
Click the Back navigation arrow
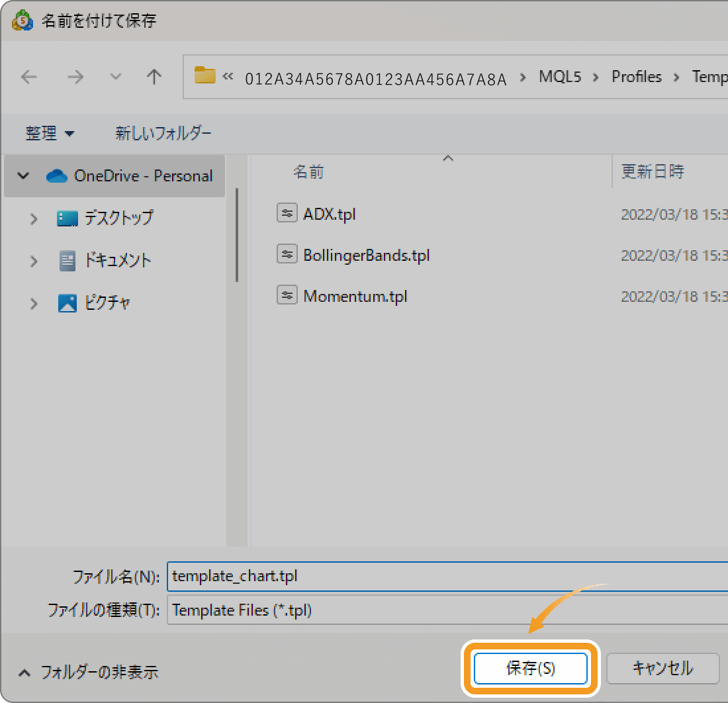tap(28, 77)
